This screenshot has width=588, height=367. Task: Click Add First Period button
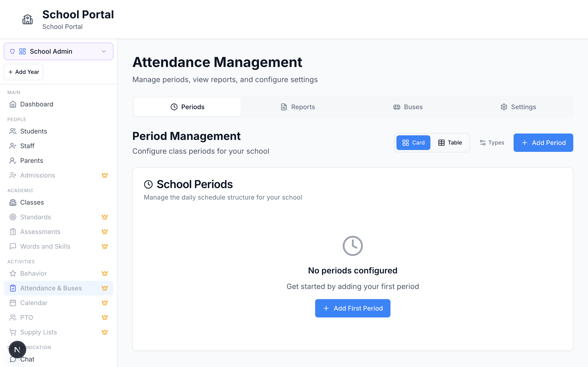[353, 308]
